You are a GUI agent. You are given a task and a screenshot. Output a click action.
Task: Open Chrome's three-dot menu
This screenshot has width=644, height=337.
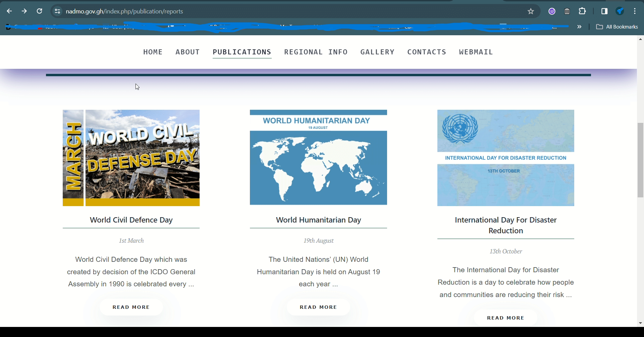pos(635,11)
